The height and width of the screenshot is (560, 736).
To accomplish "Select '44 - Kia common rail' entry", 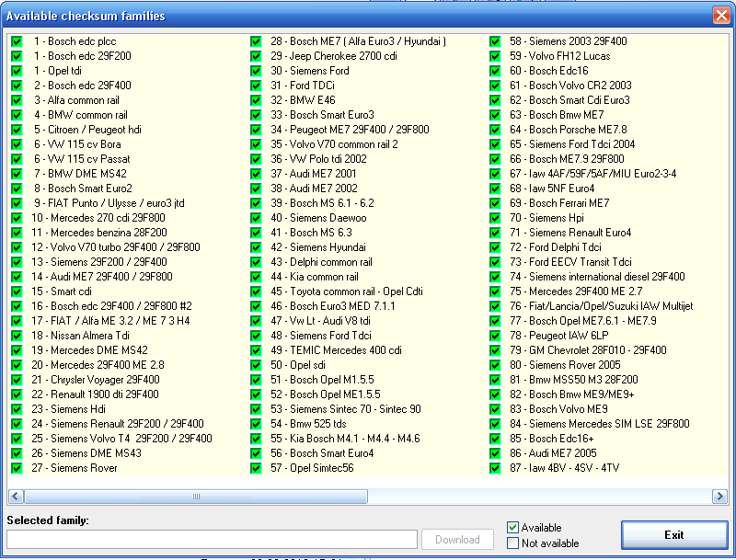I will (x=315, y=277).
